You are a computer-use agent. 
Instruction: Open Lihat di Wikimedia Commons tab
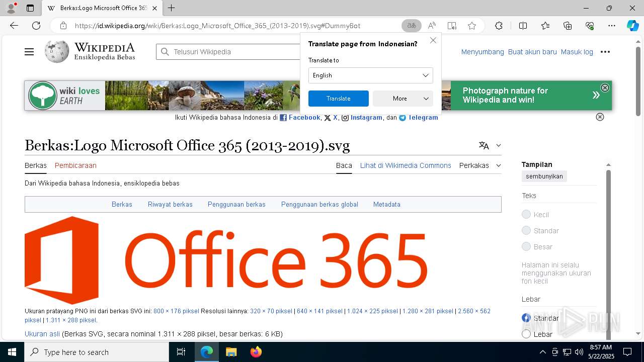click(406, 165)
